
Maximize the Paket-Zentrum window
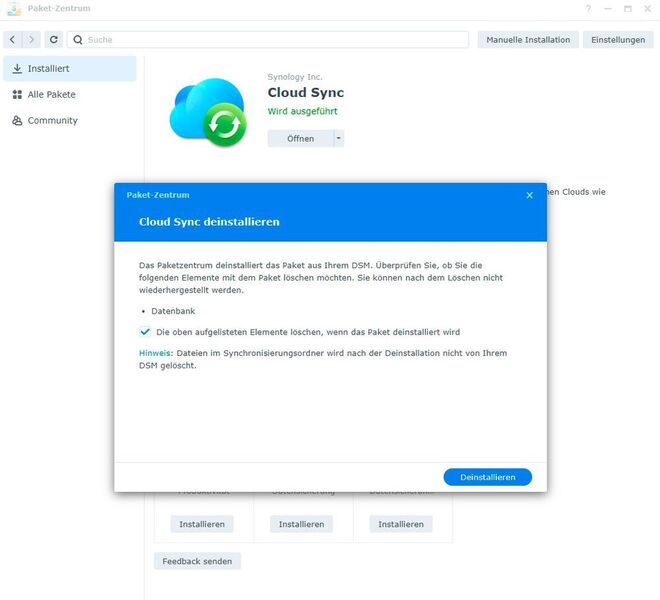628,9
